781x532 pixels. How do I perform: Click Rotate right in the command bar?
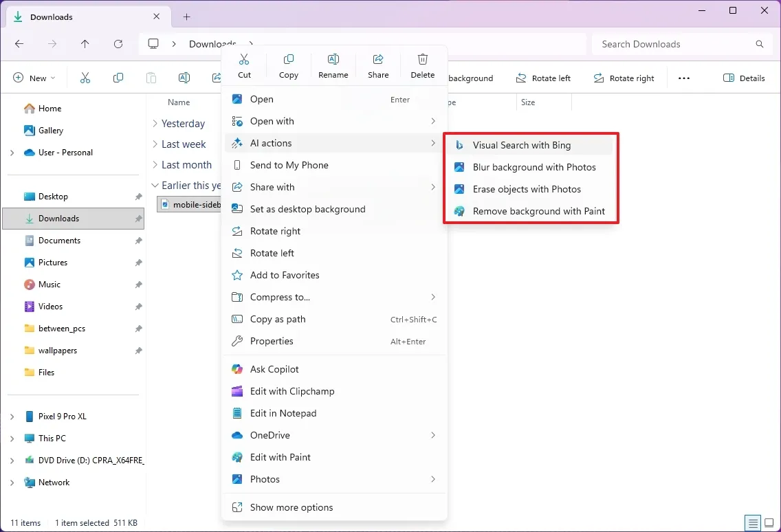click(624, 78)
